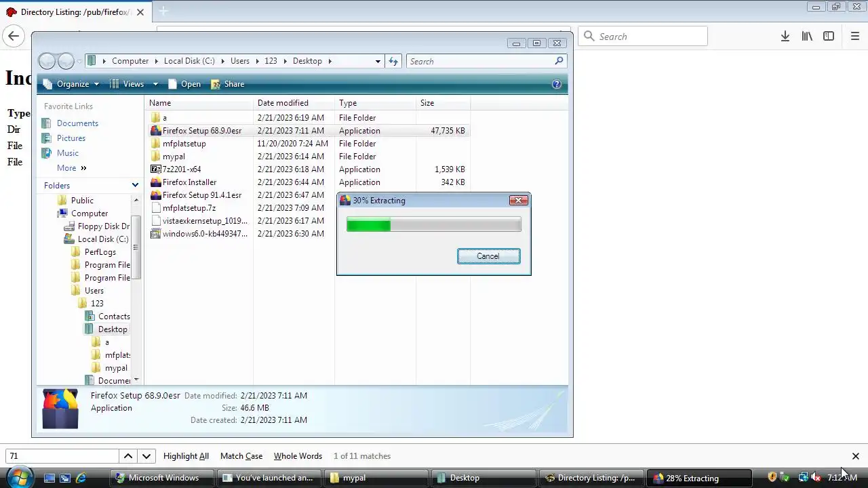Click breadcrumb arrow after Desktop

pos(330,61)
